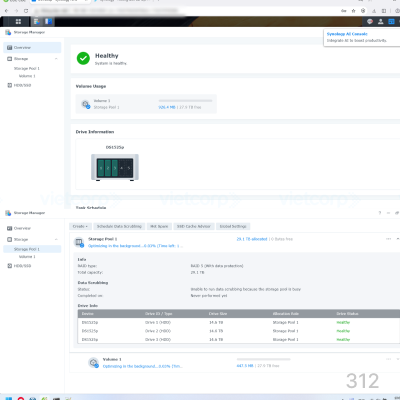Click the Hot Spare button
Viewport: 400px width, 400px height.
(x=159, y=226)
